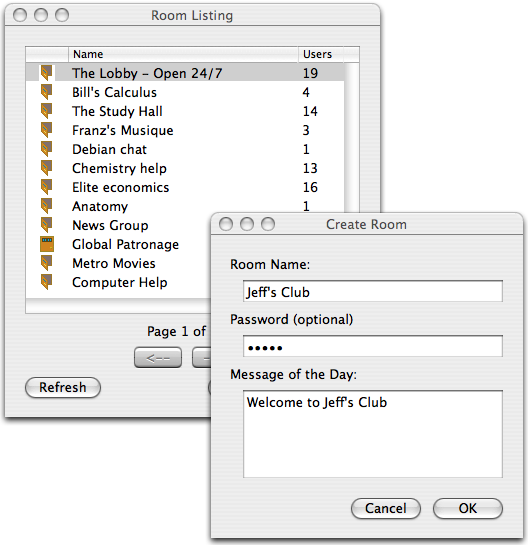
Task: Click the door icon next to Bill's Calculus
Action: coord(47,92)
